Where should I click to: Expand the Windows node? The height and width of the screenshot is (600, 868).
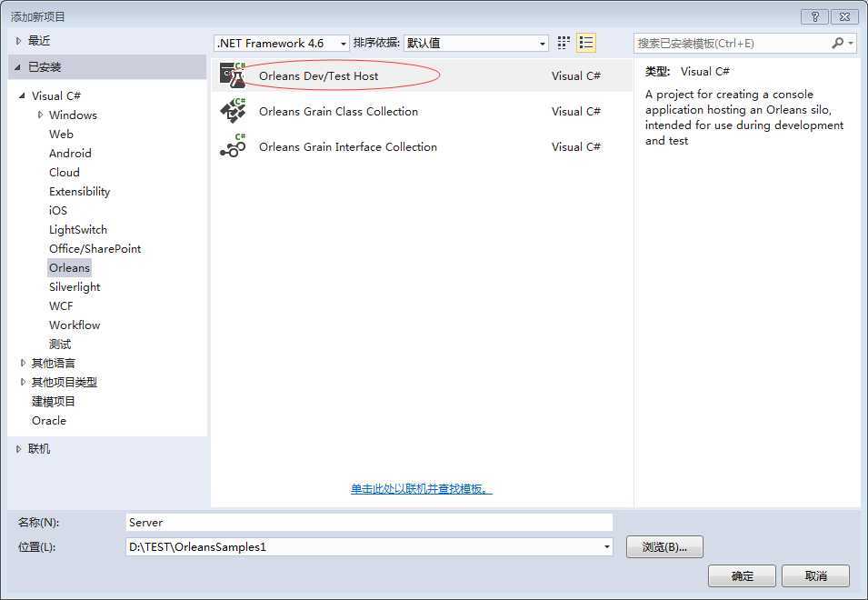click(x=40, y=115)
